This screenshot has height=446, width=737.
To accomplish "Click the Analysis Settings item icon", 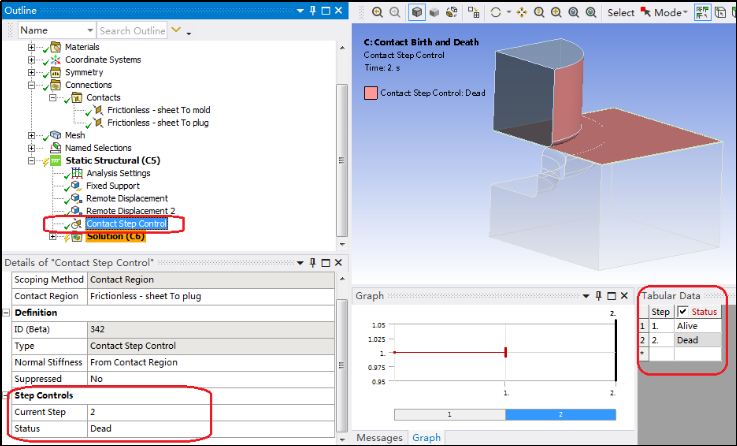I will 75,173.
